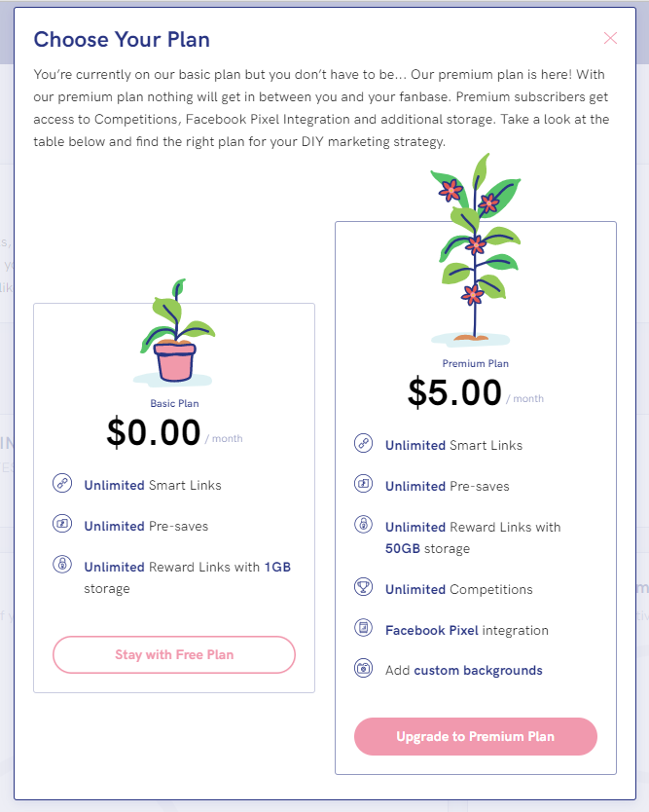Click the Competitions trophy icon
Viewport: 649px width, 812px height.
pos(363,588)
